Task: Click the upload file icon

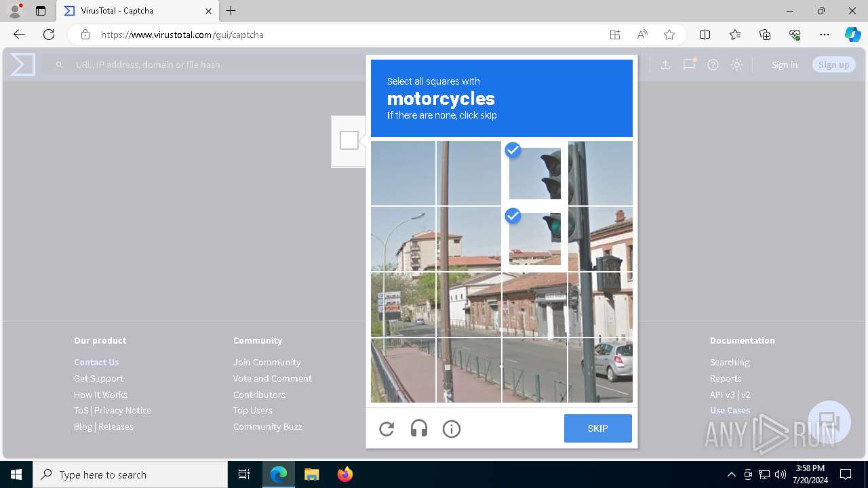Action: 665,64
